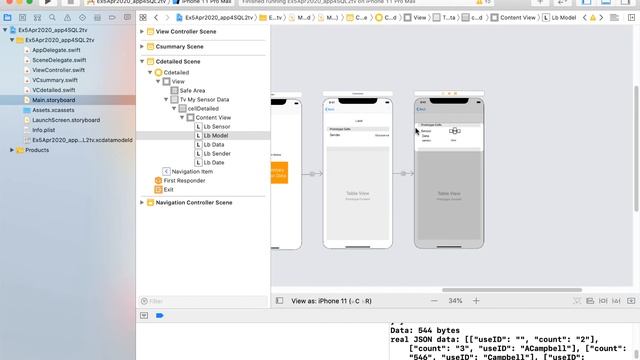640x360 pixels.
Task: Open LaunchScreen.storyboard file
Action: pyautogui.click(x=66, y=120)
